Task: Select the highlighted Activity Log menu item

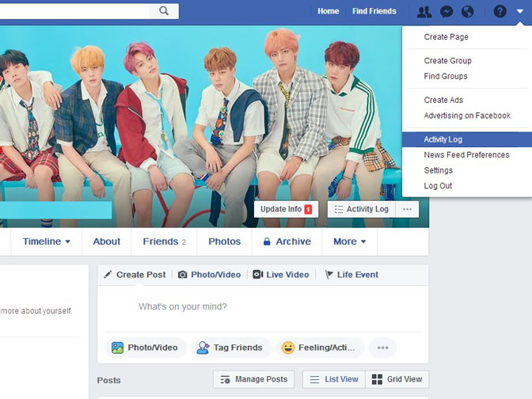Action: point(467,139)
